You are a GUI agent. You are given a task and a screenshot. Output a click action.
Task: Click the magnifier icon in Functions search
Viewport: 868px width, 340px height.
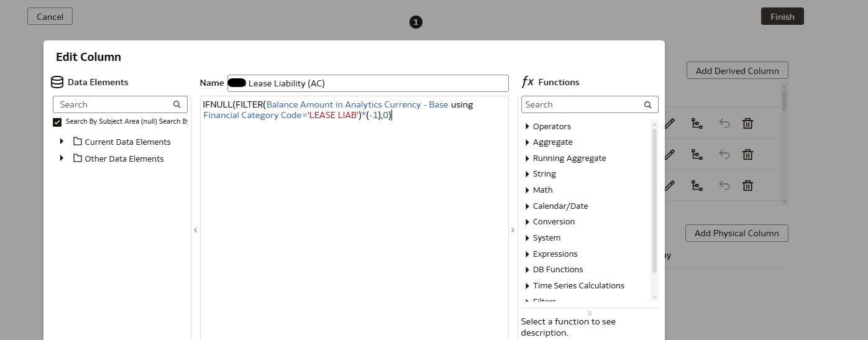point(648,104)
